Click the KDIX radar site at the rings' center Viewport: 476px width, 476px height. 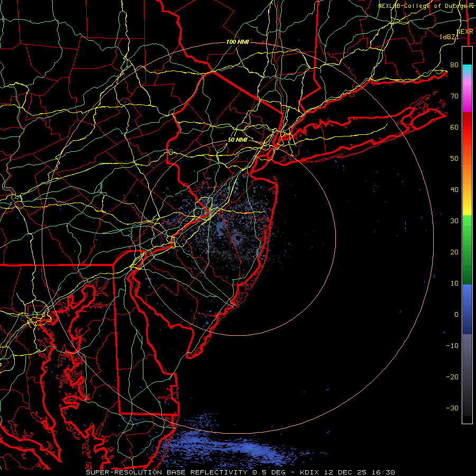[x=237, y=237]
